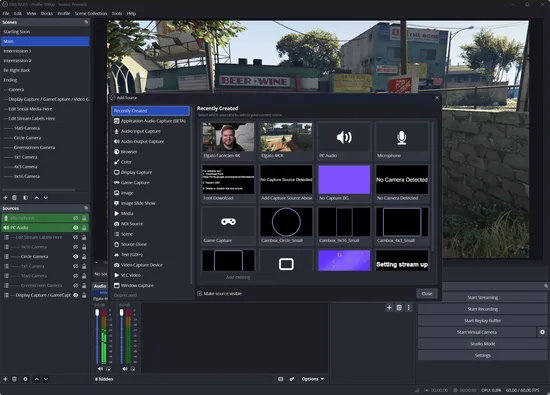This screenshot has height=395, width=550.
Task: Click the Start Streaming button
Action: coord(483,297)
